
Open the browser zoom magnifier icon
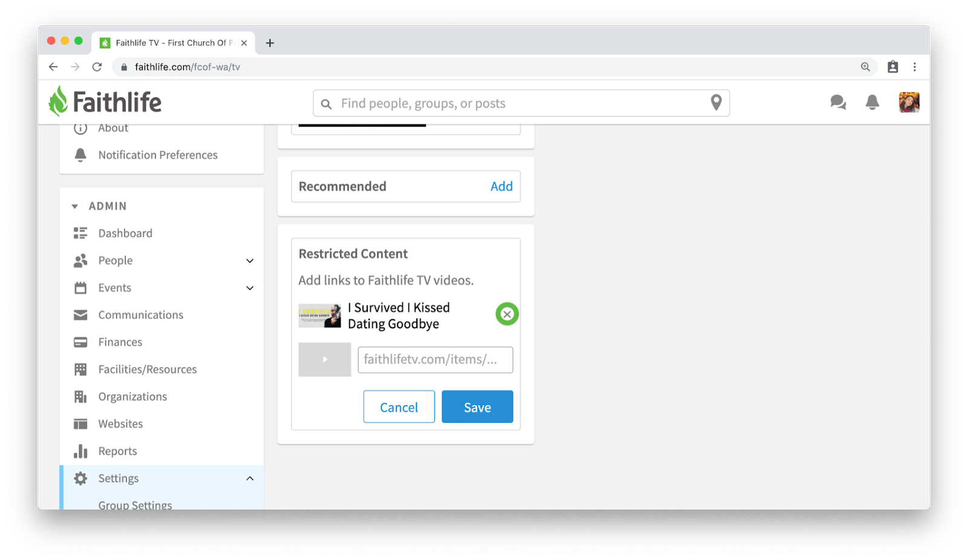pos(865,67)
